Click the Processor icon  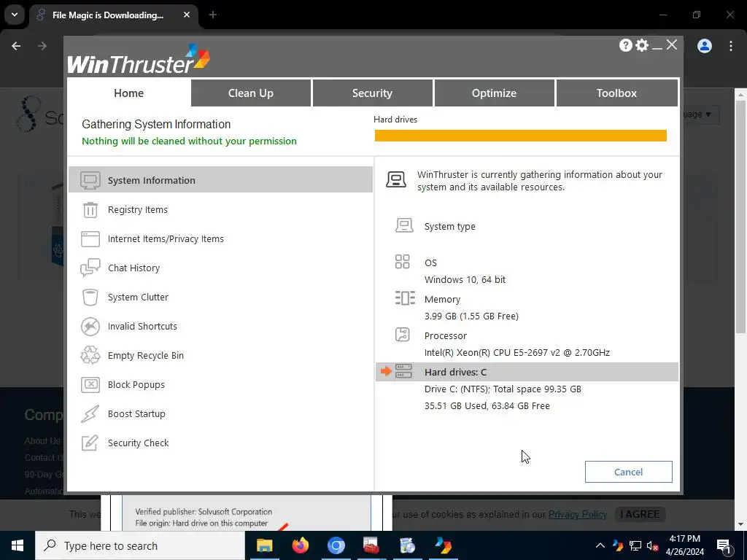[402, 334]
